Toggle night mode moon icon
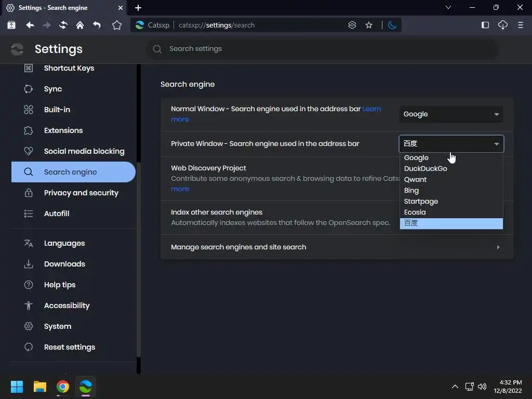The height and width of the screenshot is (399, 532). point(392,25)
